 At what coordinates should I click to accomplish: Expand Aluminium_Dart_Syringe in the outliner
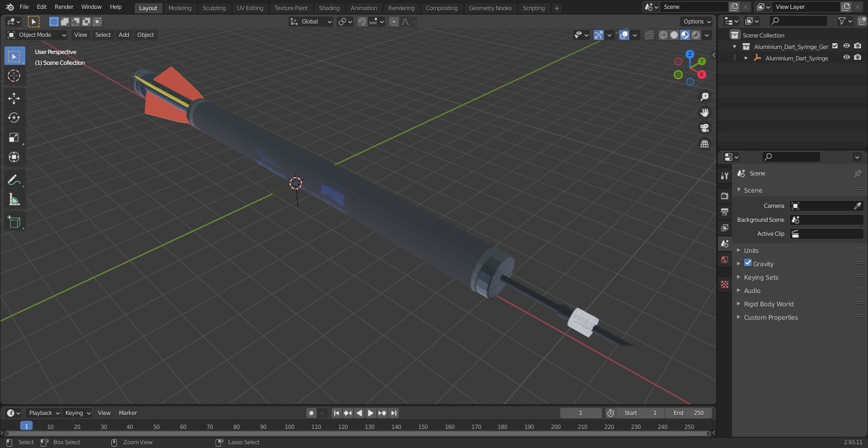click(x=746, y=58)
